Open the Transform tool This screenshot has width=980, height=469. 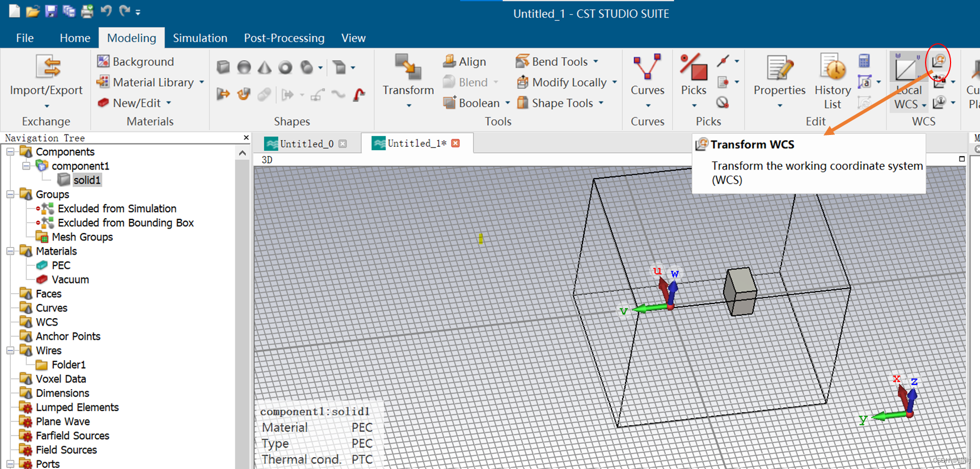coord(408,81)
